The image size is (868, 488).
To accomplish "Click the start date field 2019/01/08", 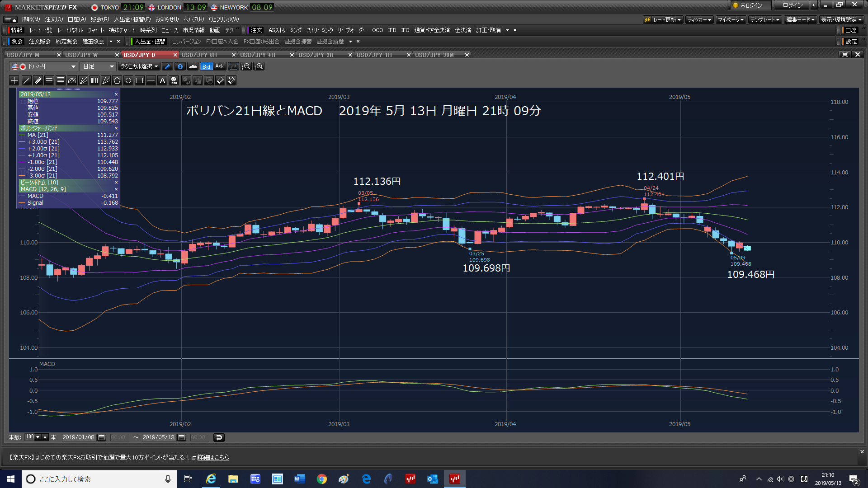I will pyautogui.click(x=78, y=437).
